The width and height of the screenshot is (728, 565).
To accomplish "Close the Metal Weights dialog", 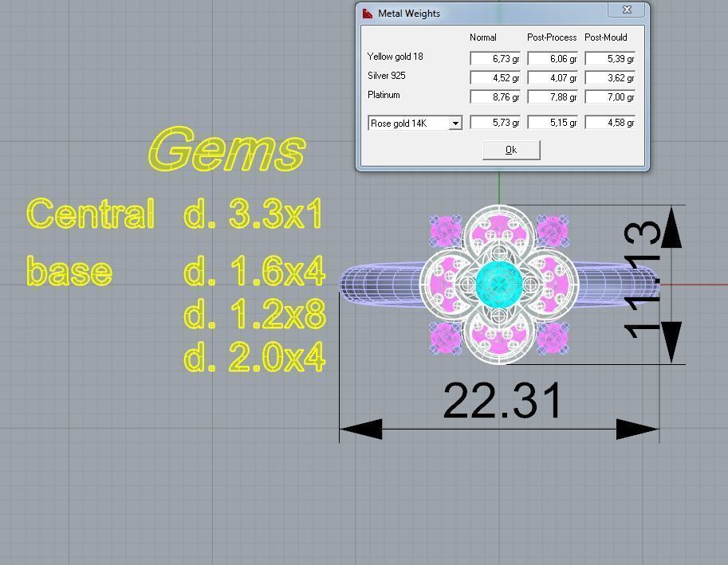I will [627, 10].
